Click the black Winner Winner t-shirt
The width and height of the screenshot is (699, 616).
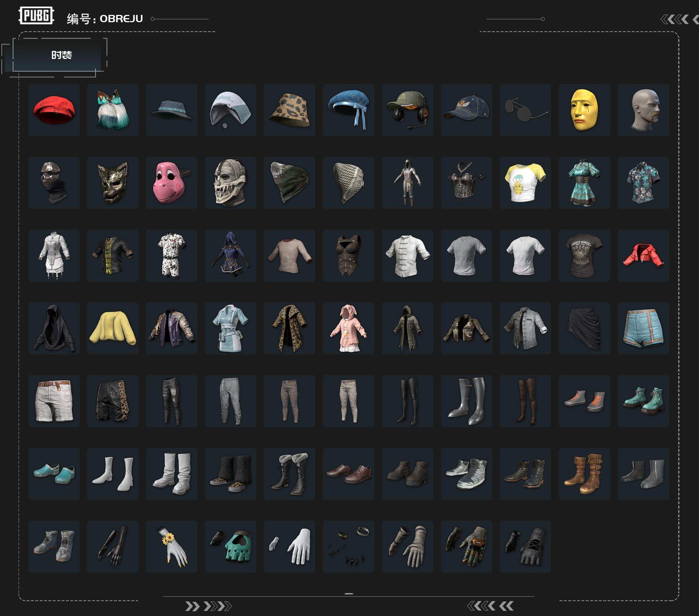(x=584, y=255)
